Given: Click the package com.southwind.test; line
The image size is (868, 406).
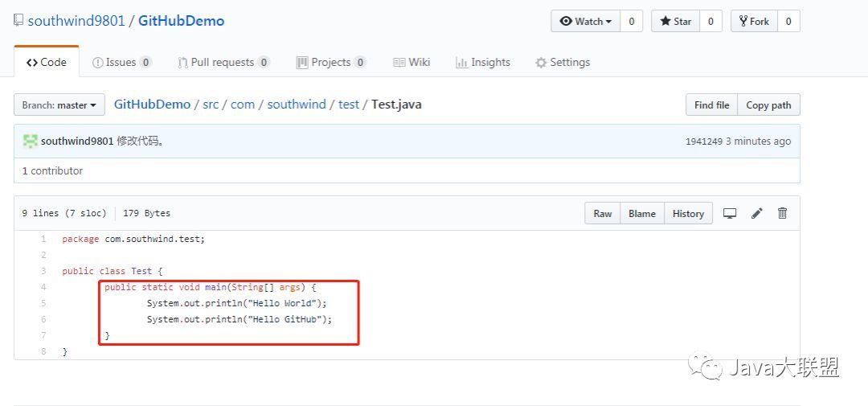Looking at the screenshot, I should (x=133, y=239).
